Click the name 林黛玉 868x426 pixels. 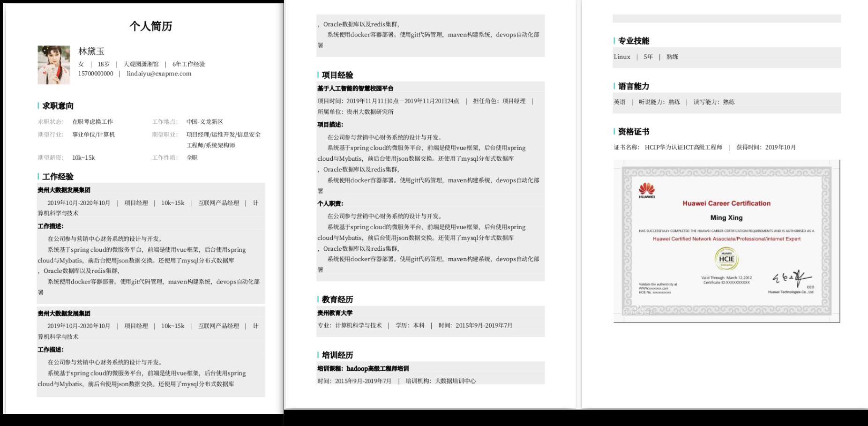click(91, 51)
